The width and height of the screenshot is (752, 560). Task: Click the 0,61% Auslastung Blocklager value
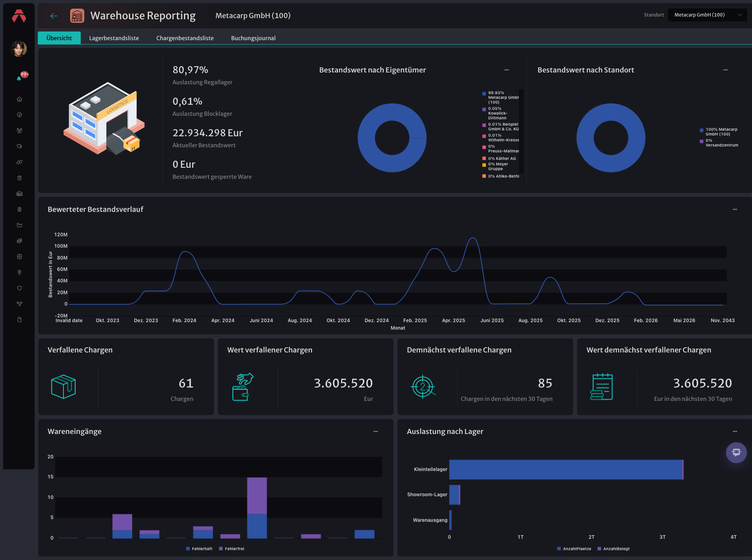tap(188, 102)
